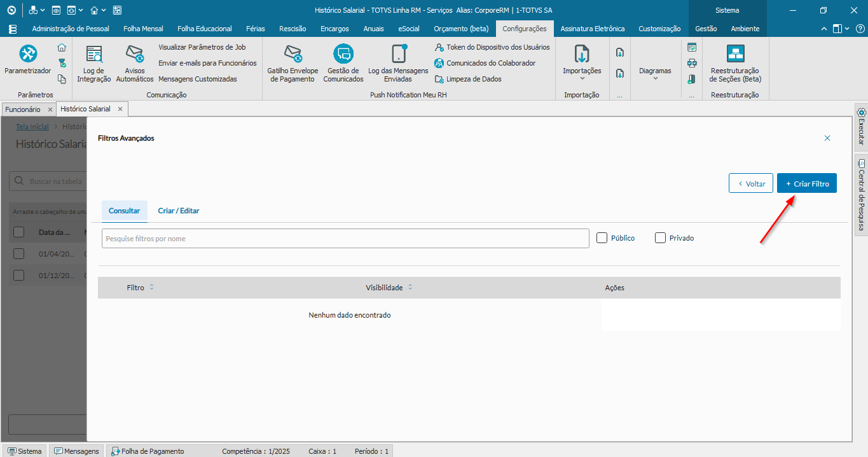Click the search magnifier in Buscar na tabela
This screenshot has width=868, height=457.
tap(20, 181)
